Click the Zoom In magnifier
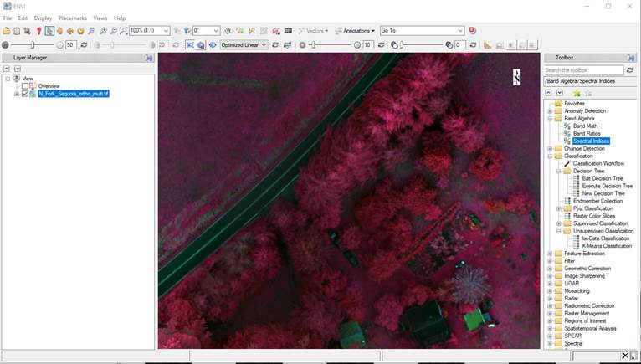This screenshot has width=641, height=364. [104, 31]
